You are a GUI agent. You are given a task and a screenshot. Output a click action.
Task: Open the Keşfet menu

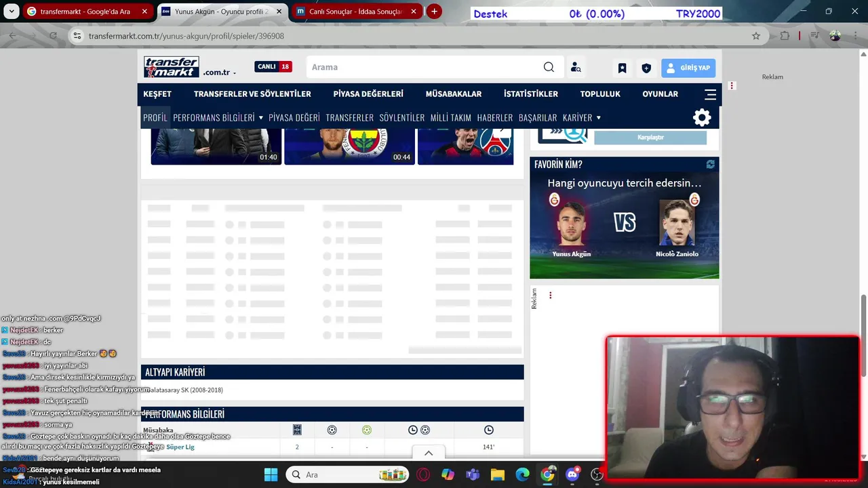[157, 94]
